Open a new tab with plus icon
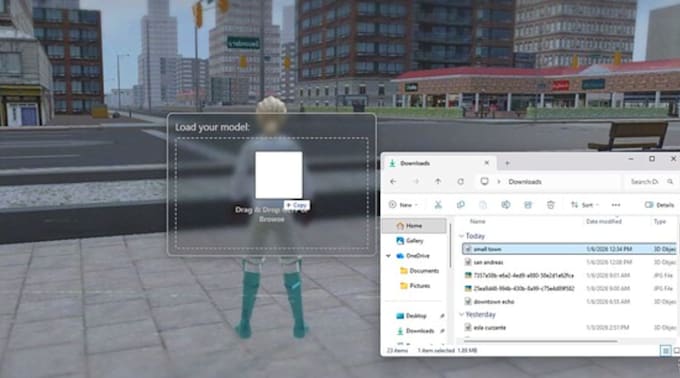Screen dimensions: 680x378 pos(507,163)
